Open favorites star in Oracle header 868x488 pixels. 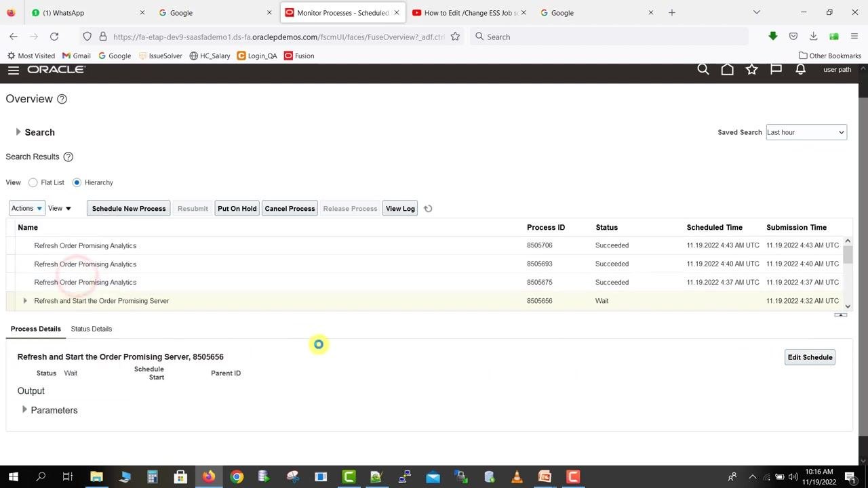click(x=752, y=69)
